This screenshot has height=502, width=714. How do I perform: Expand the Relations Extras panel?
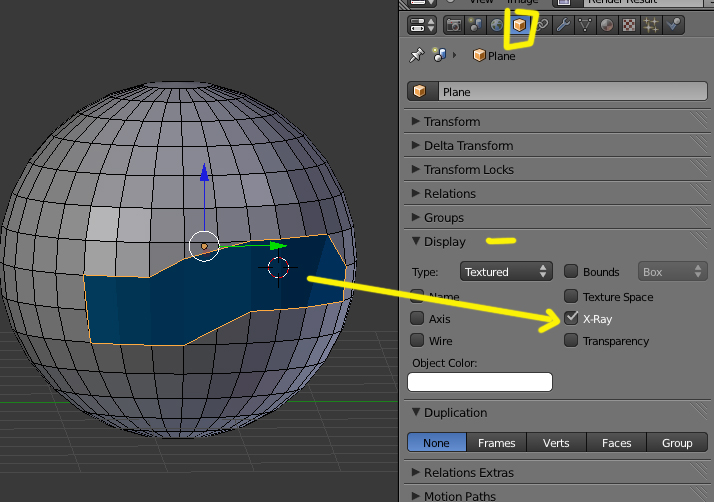[557, 473]
